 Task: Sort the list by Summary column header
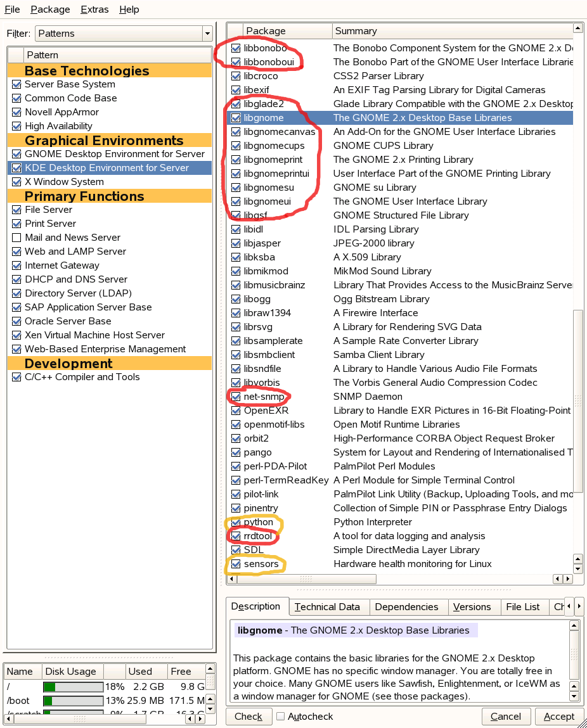coord(450,31)
